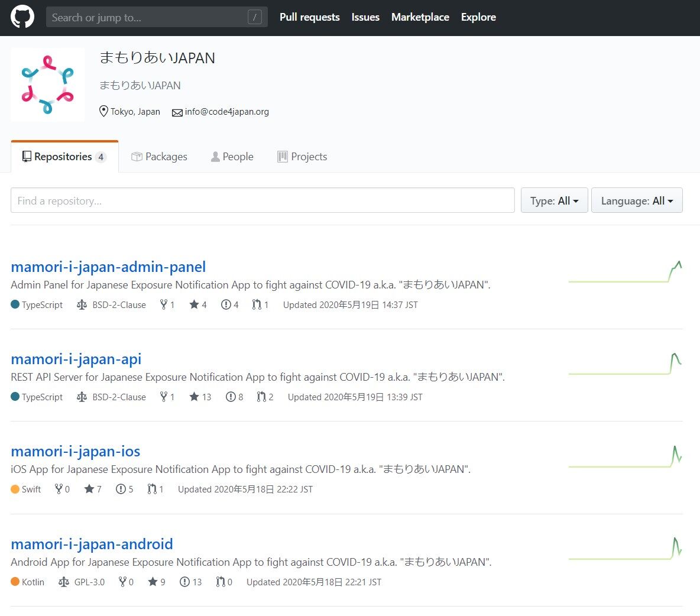Viewport: 700px width, 616px height.
Task: Click the star icon for mamori-i-japan-ios
Action: coord(89,489)
